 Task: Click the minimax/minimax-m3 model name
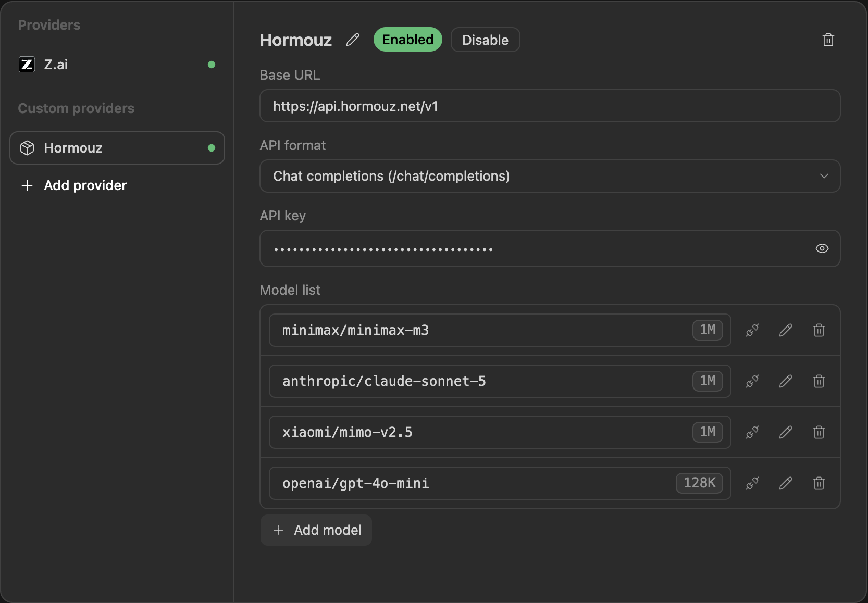click(356, 330)
